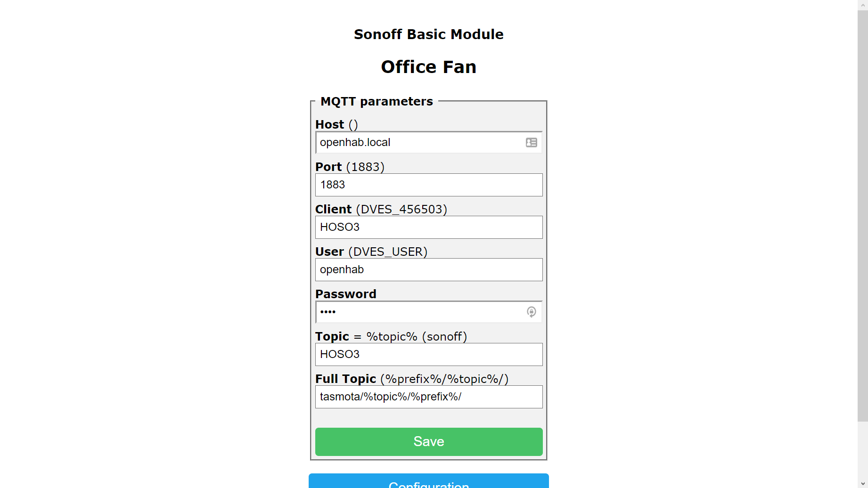The image size is (868, 488).
Task: Click the Password label above its field
Action: coord(345,294)
